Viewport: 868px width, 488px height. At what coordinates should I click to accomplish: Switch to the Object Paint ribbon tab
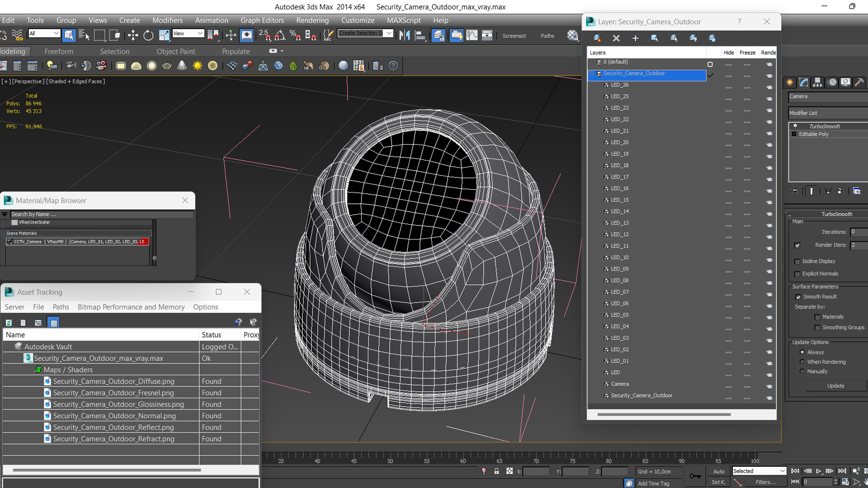point(176,52)
